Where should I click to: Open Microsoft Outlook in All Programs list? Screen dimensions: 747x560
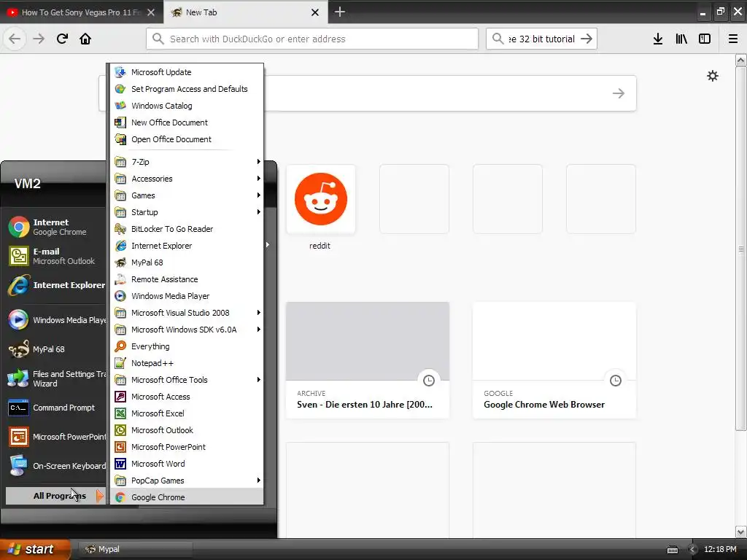[187, 430]
